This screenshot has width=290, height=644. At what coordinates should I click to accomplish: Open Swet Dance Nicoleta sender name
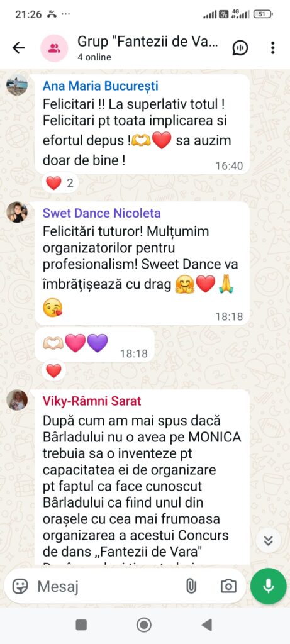pyautogui.click(x=101, y=214)
